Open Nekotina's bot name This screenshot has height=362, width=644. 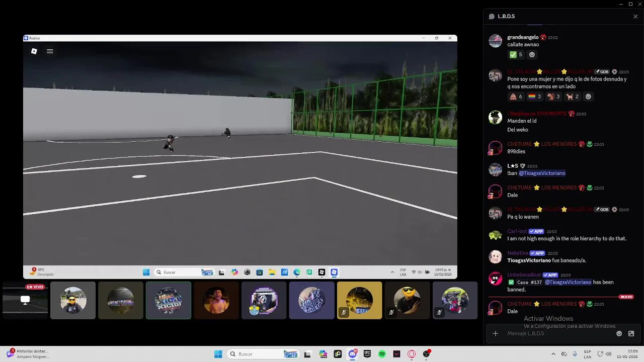pyautogui.click(x=518, y=253)
